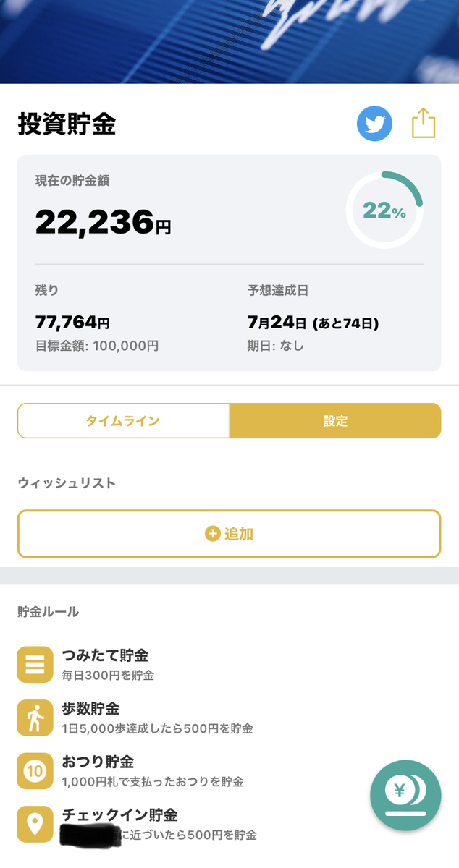Image resolution: width=459 pixels, height=868 pixels.
Task: Tap the 歩数貯金 walking person icon
Action: click(x=35, y=718)
